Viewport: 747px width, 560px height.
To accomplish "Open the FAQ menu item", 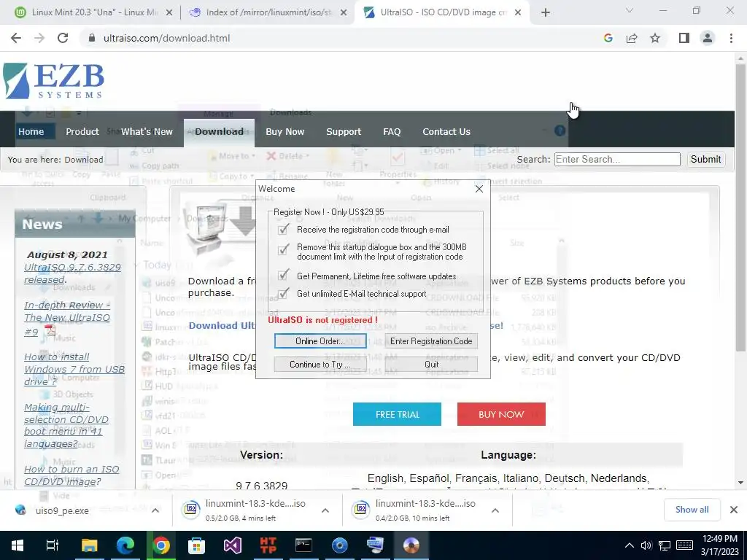I will [392, 132].
